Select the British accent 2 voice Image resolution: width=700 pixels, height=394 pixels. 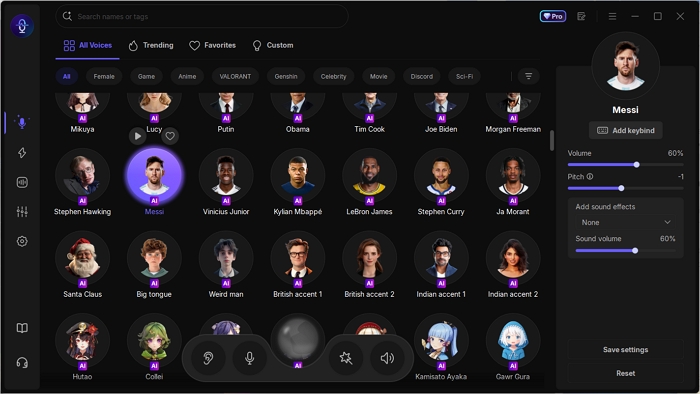370,265
